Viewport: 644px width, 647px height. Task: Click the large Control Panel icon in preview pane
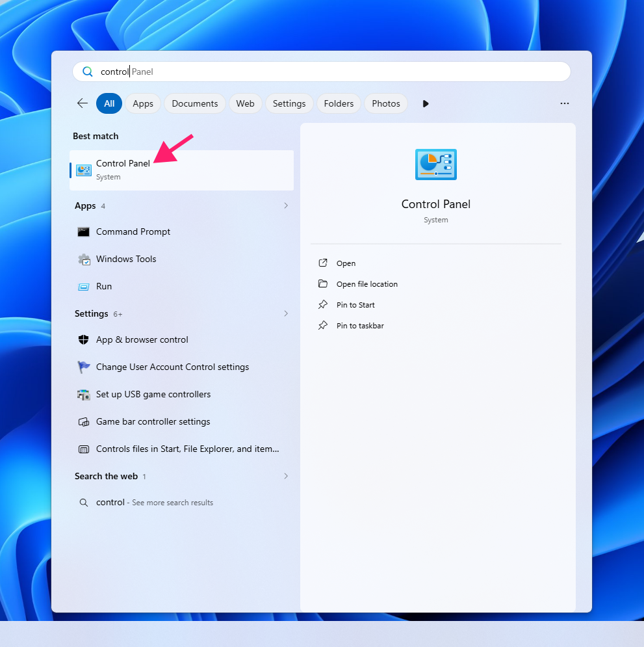point(436,165)
